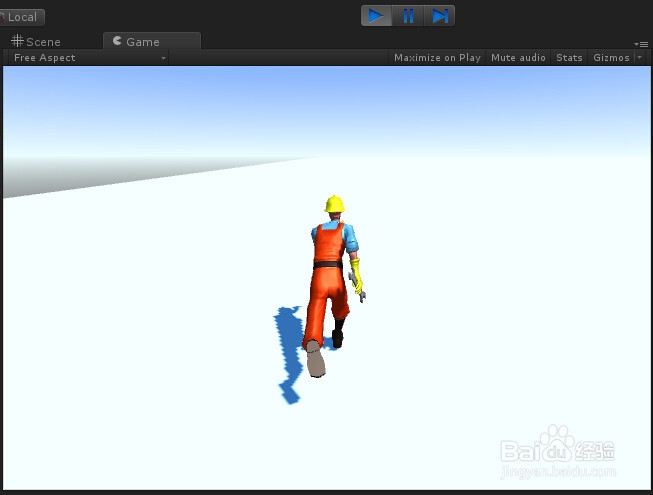Toggle Mute audio
Screen dimensions: 653x495
(518, 58)
